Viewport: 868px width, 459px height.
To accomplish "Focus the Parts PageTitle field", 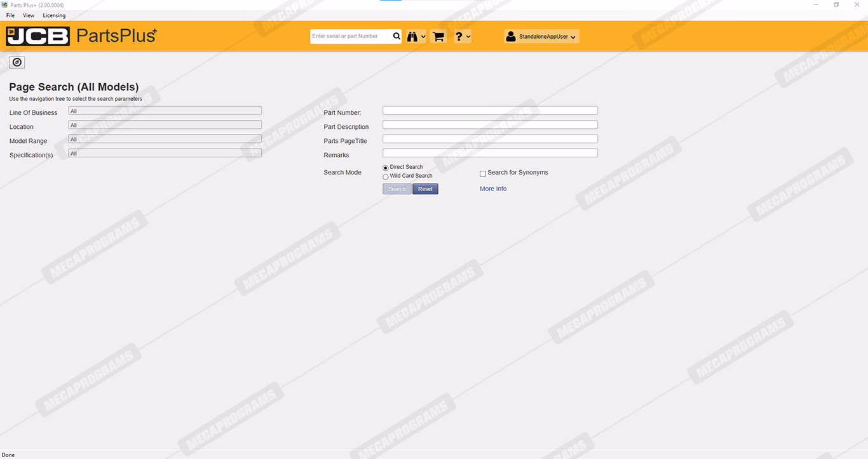I will [x=490, y=138].
